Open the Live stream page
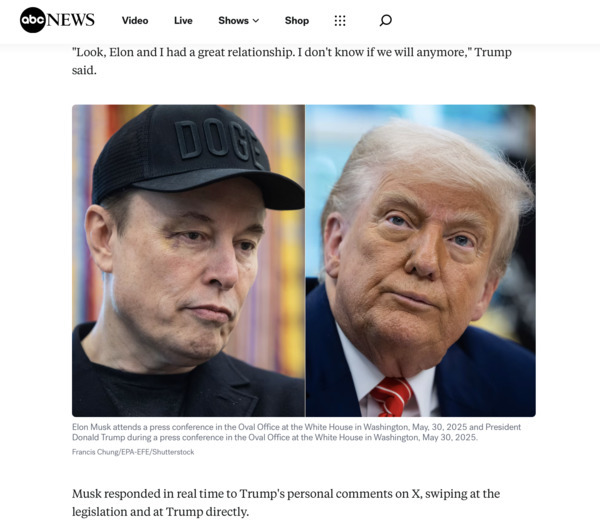Viewport: 600px width, 530px height. point(183,21)
